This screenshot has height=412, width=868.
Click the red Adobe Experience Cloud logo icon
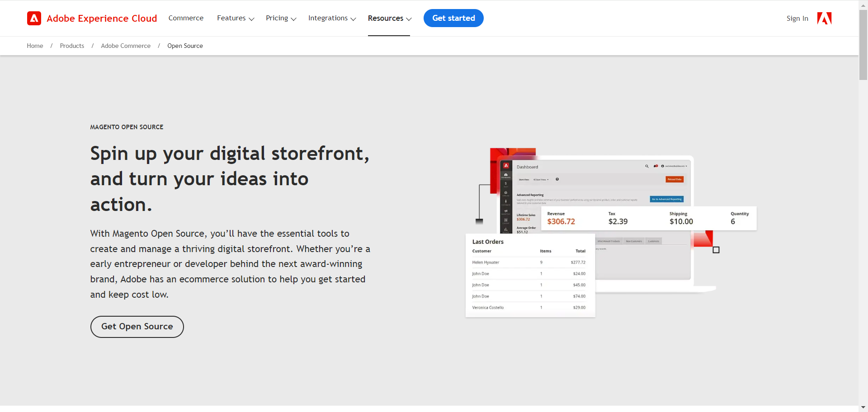click(x=34, y=19)
